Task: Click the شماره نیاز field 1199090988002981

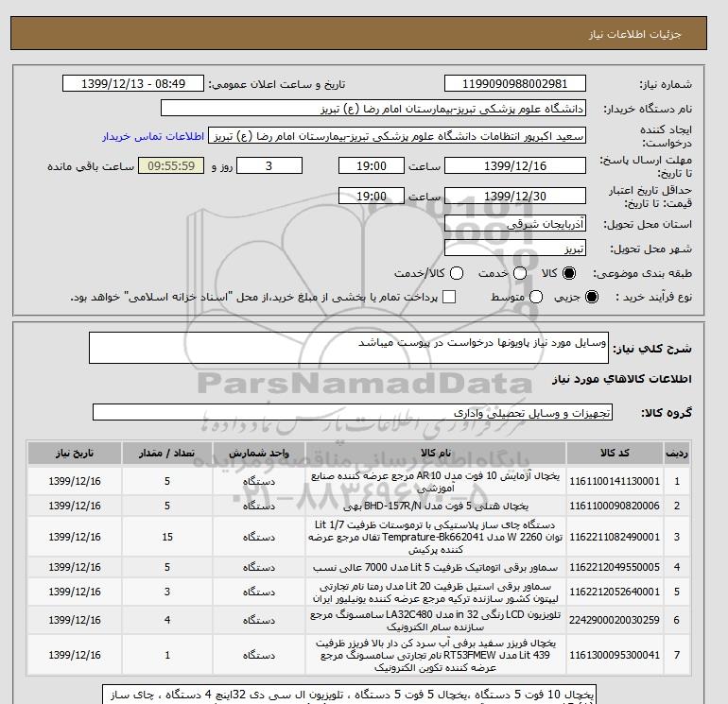Action: click(515, 83)
